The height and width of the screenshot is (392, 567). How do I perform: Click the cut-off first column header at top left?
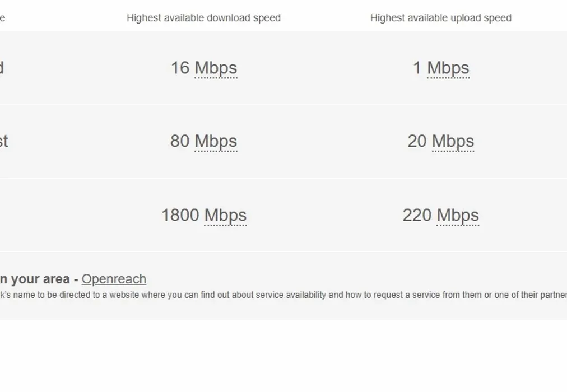coord(2,18)
